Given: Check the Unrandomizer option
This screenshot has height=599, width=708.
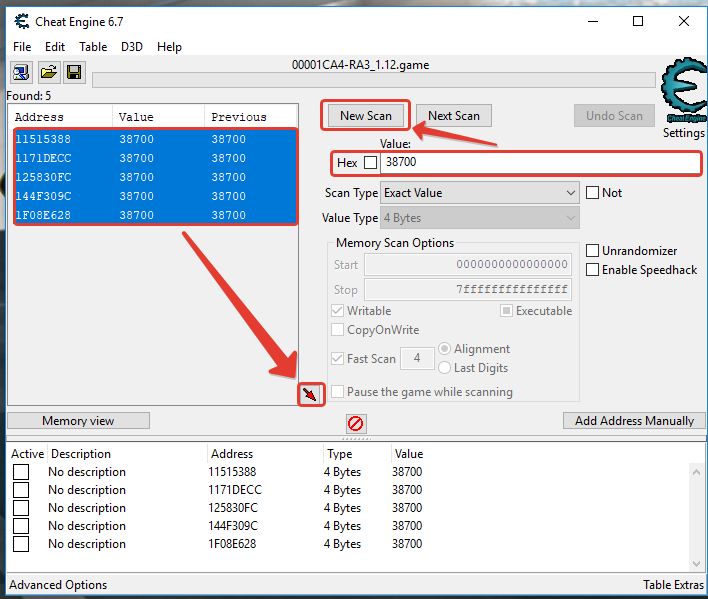Looking at the screenshot, I should [x=593, y=251].
